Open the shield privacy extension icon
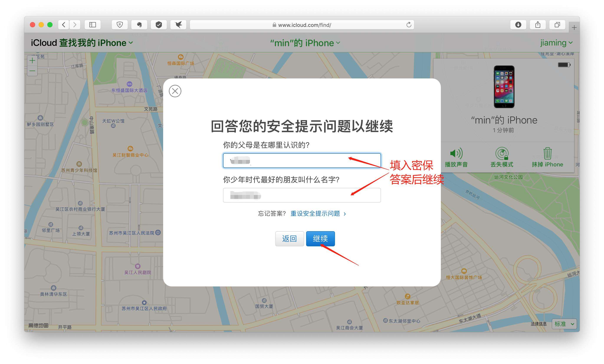The width and height of the screenshot is (604, 364). [120, 25]
